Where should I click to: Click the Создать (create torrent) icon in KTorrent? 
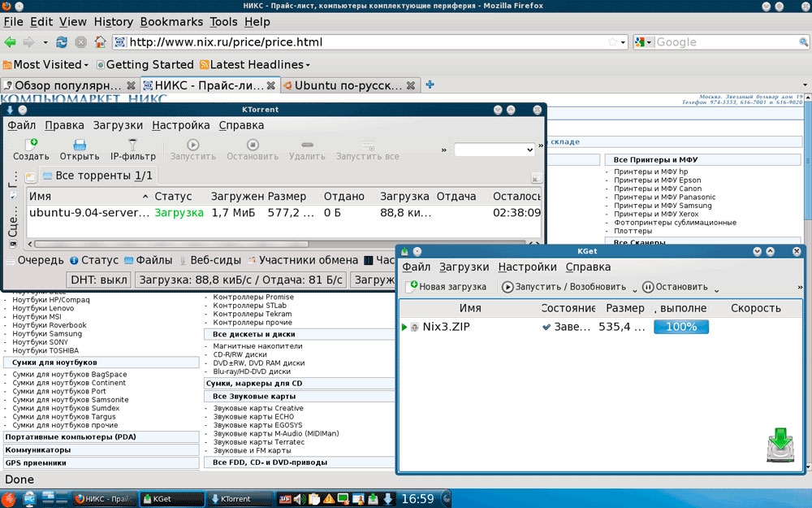[31, 145]
